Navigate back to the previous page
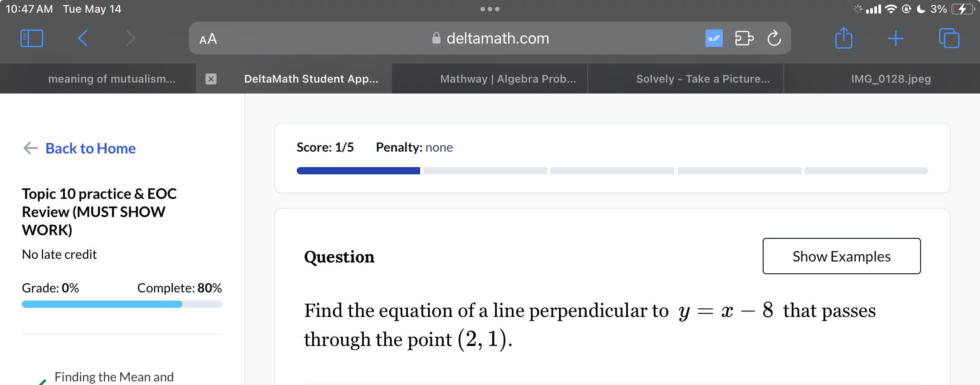The width and height of the screenshot is (980, 385). pyautogui.click(x=83, y=38)
